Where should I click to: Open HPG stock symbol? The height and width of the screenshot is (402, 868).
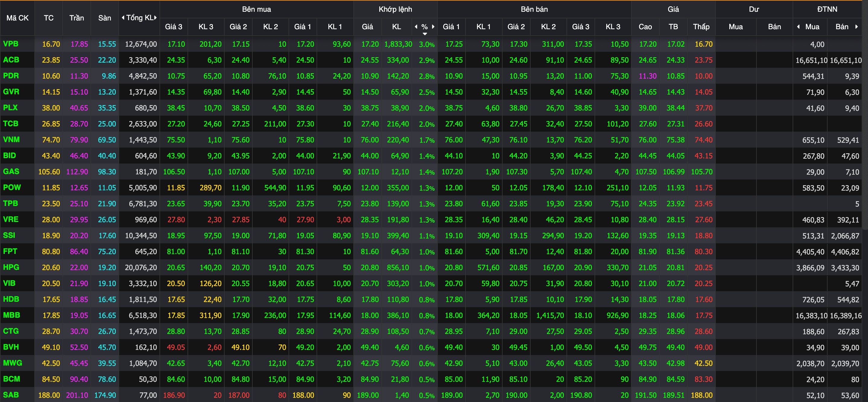tap(11, 267)
